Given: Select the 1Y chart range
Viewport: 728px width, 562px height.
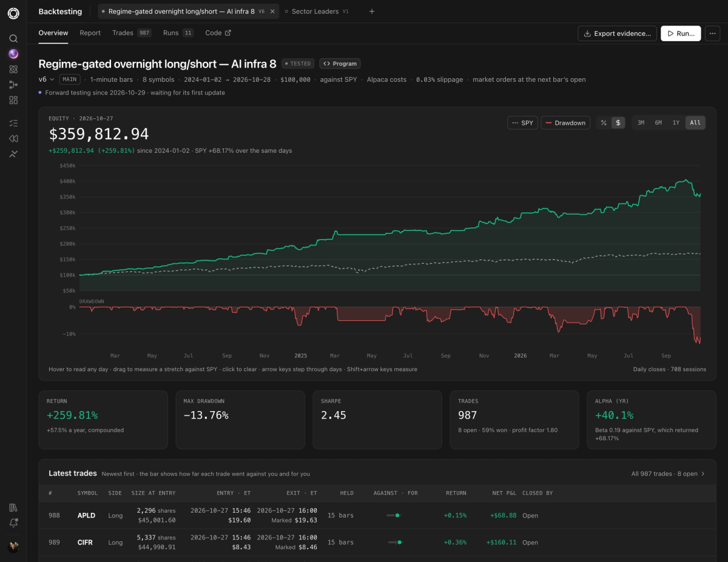Looking at the screenshot, I should tap(676, 122).
